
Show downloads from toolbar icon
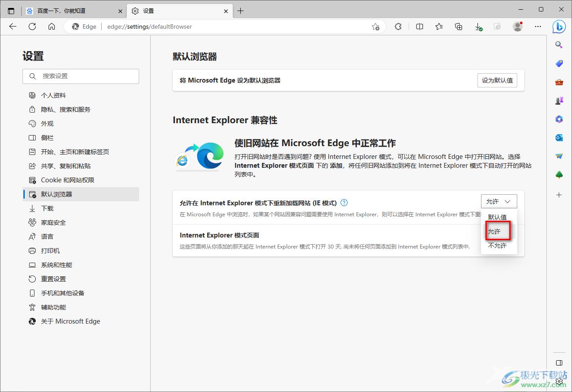[x=478, y=26]
